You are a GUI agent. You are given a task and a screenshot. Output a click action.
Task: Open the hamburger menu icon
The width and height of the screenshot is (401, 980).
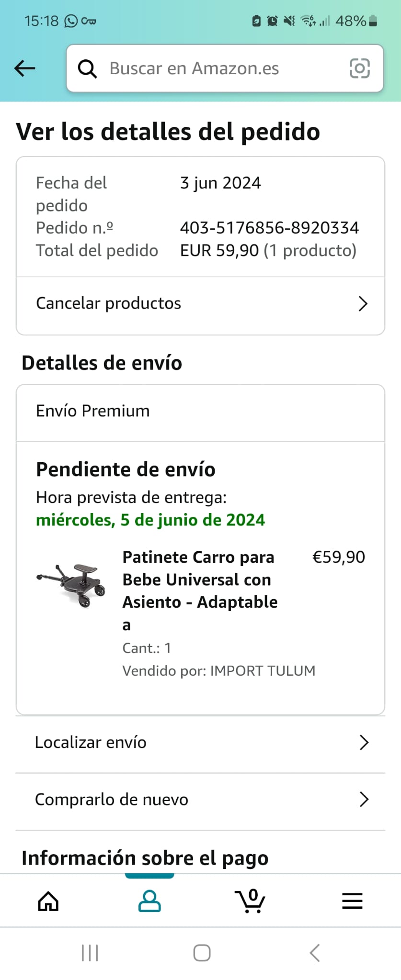pos(352,902)
